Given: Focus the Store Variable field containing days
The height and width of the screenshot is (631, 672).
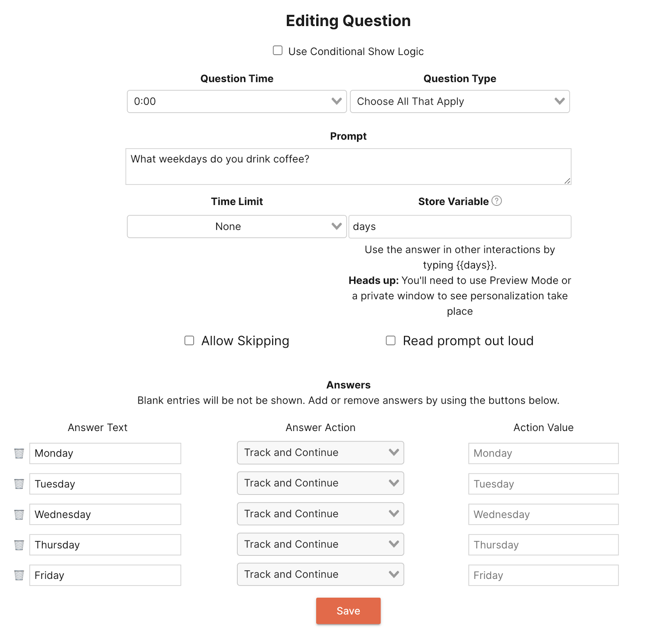Looking at the screenshot, I should tap(459, 227).
